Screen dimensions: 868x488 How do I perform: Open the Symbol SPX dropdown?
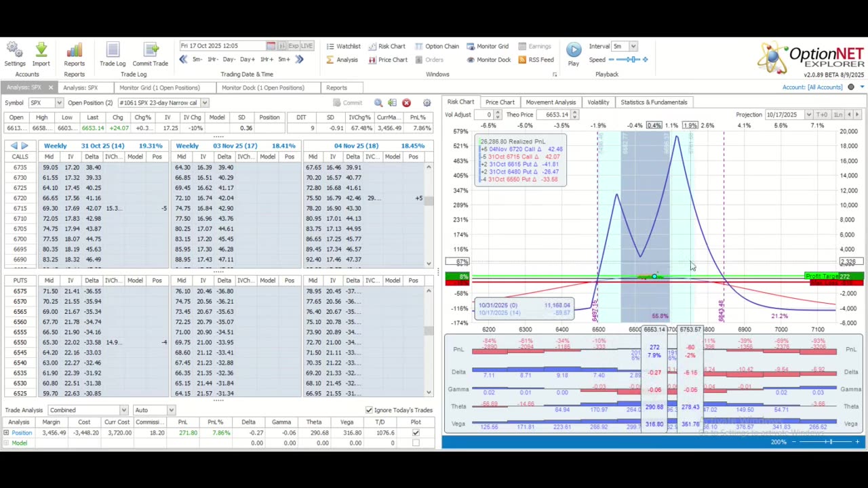coord(59,103)
